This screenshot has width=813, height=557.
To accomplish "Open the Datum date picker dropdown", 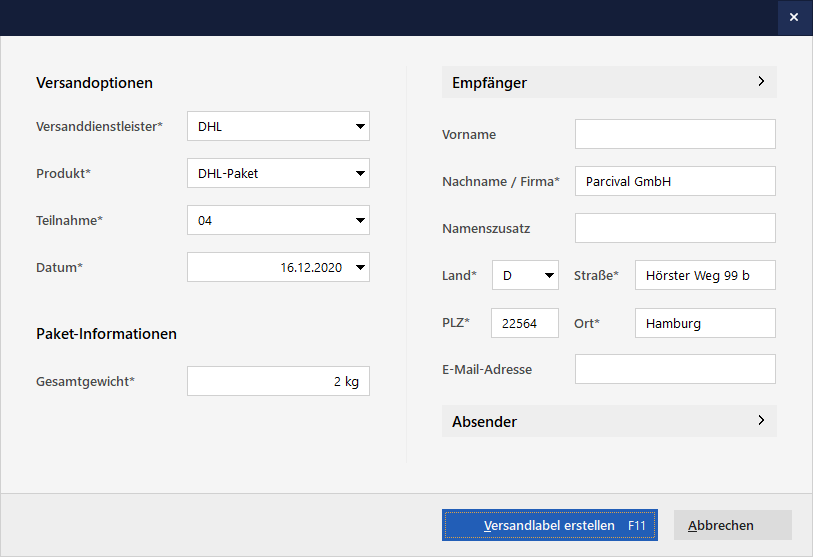I will 360,268.
